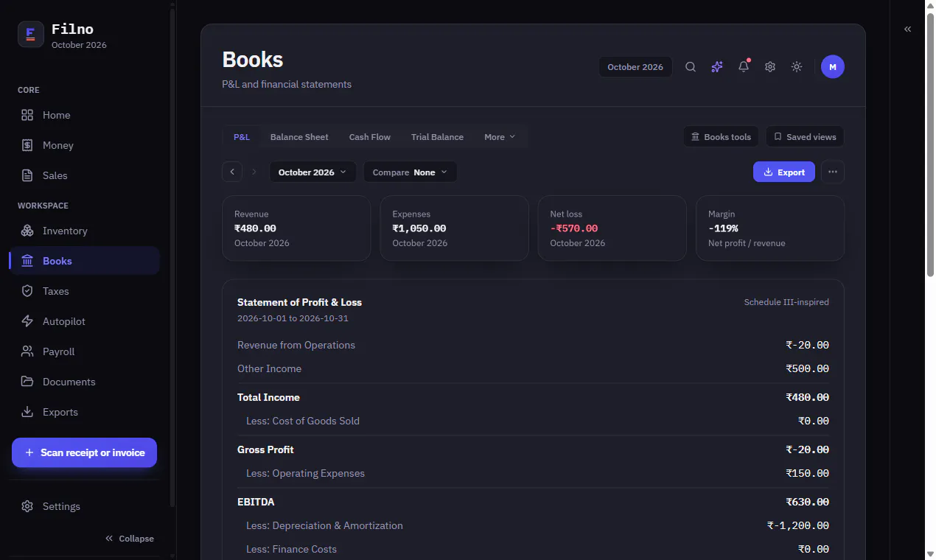Open the user avatar M menu
This screenshot has width=936, height=560.
(833, 67)
